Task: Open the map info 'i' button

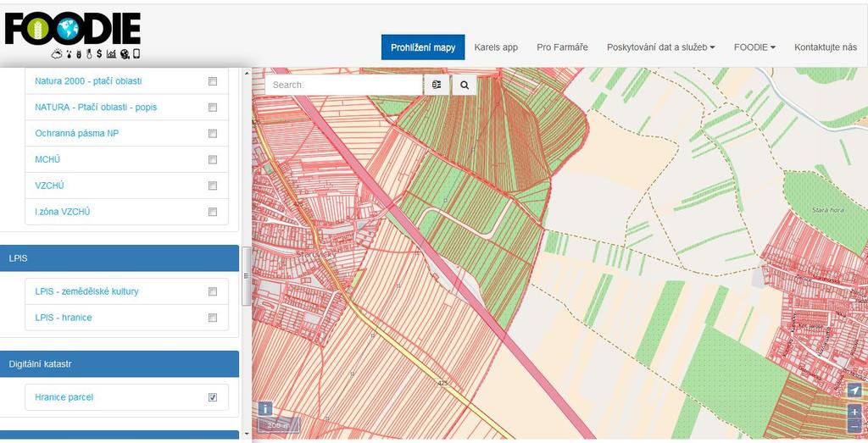Action: coord(265,409)
